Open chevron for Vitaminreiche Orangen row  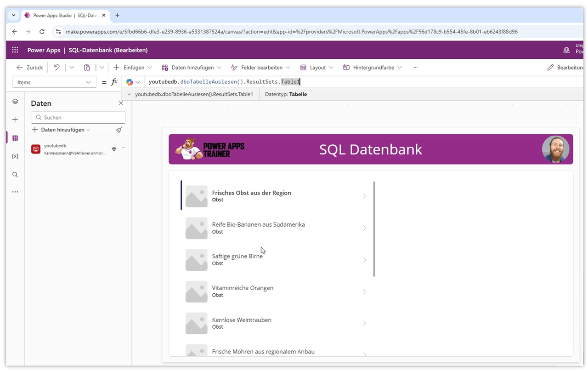(364, 291)
